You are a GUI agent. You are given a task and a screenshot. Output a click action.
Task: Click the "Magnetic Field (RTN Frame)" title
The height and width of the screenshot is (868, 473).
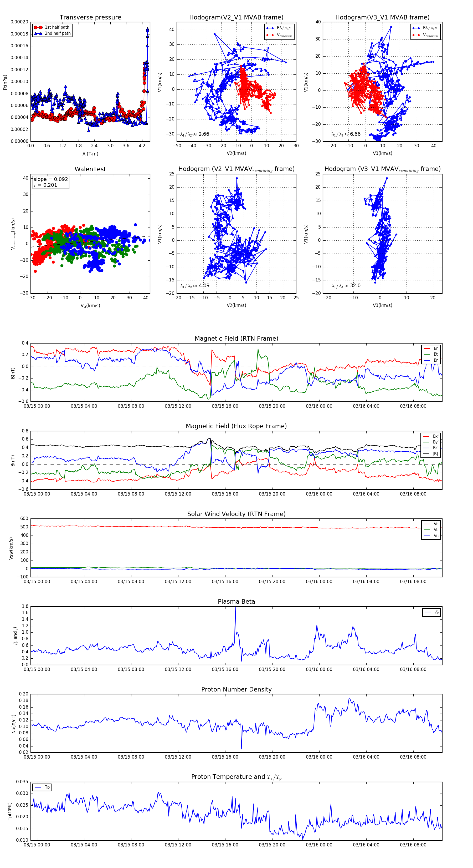point(236,339)
